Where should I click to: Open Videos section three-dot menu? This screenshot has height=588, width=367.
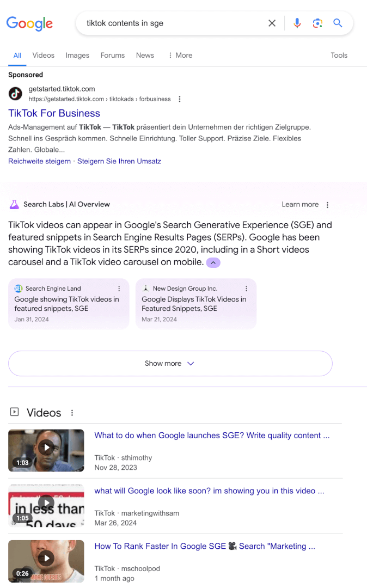tap(72, 413)
